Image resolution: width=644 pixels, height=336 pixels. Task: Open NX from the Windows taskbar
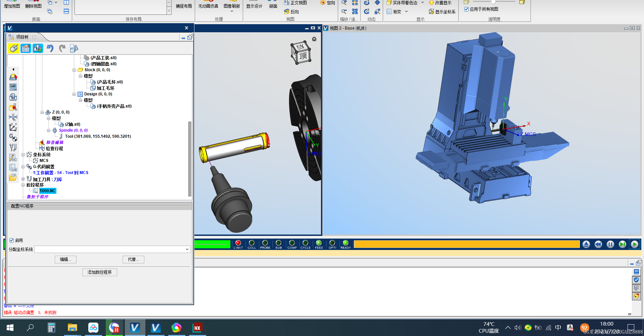tap(197, 328)
